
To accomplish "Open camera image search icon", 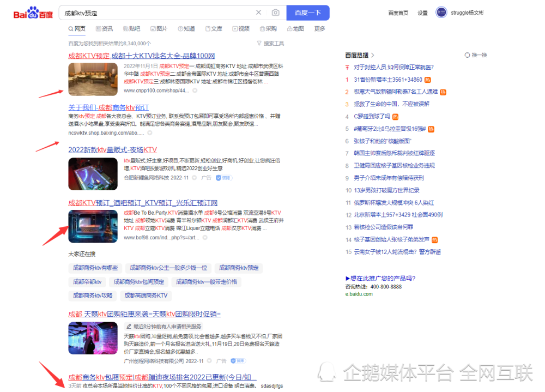I will click(276, 13).
